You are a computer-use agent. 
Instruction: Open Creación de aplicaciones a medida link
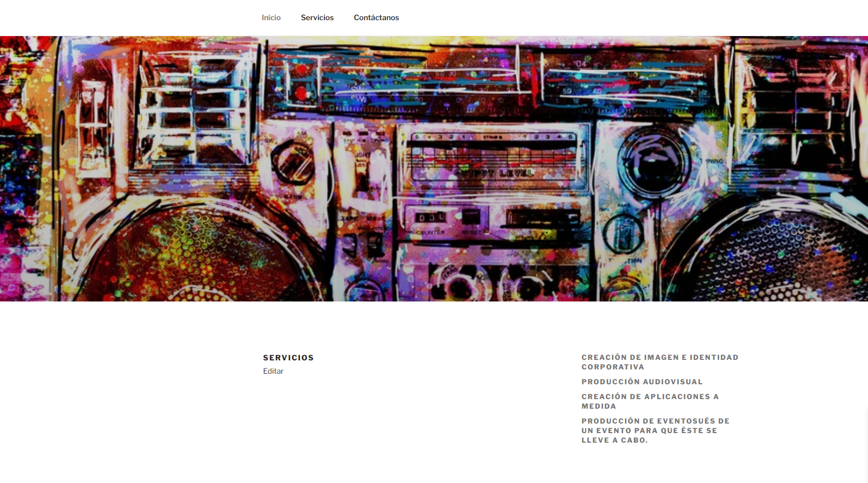tap(650, 401)
